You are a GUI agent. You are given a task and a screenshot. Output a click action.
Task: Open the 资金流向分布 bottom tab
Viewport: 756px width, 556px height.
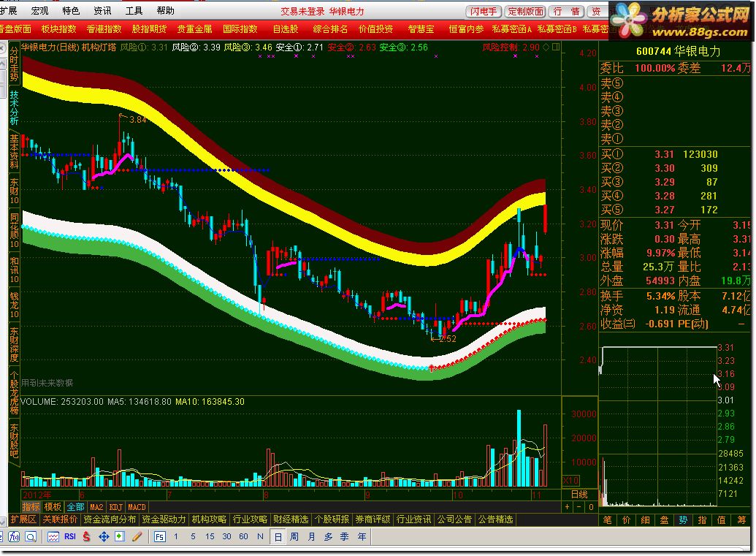point(110,519)
